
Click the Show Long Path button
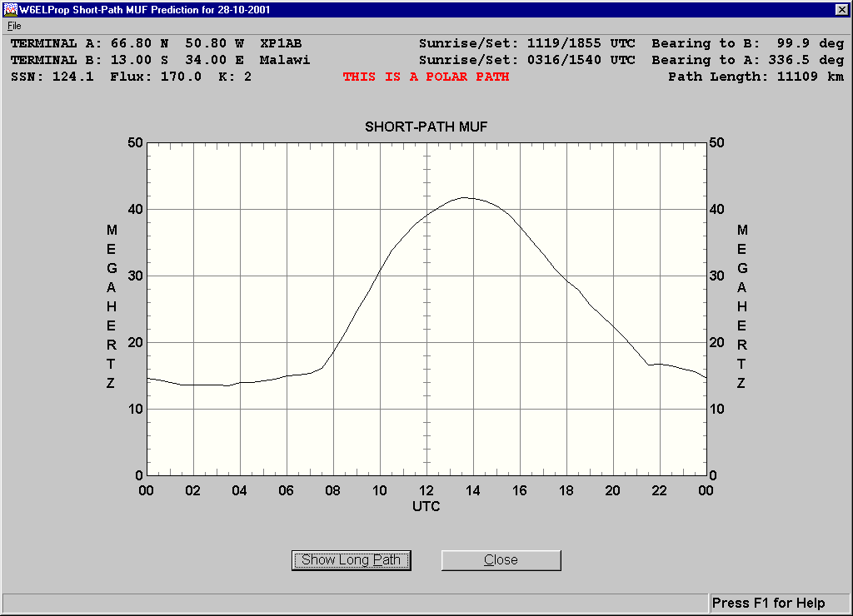pyautogui.click(x=351, y=560)
